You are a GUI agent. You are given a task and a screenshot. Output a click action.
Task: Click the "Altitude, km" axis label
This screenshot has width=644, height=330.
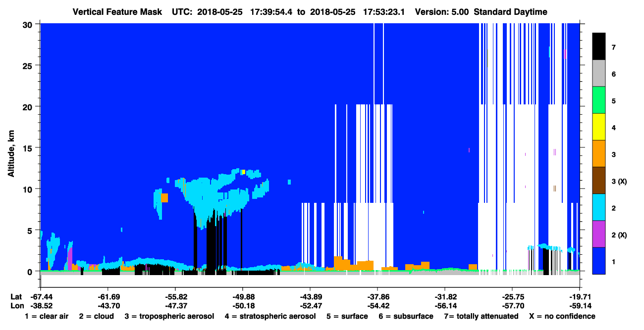(10, 152)
